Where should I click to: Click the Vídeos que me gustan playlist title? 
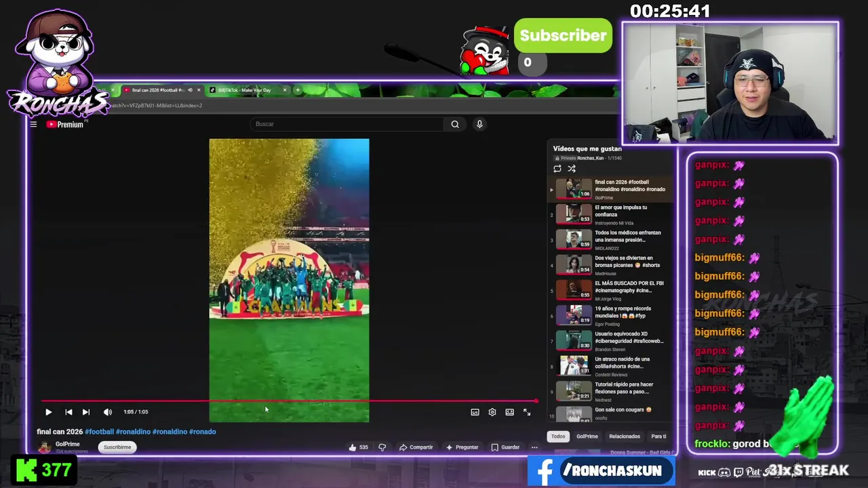tap(587, 148)
